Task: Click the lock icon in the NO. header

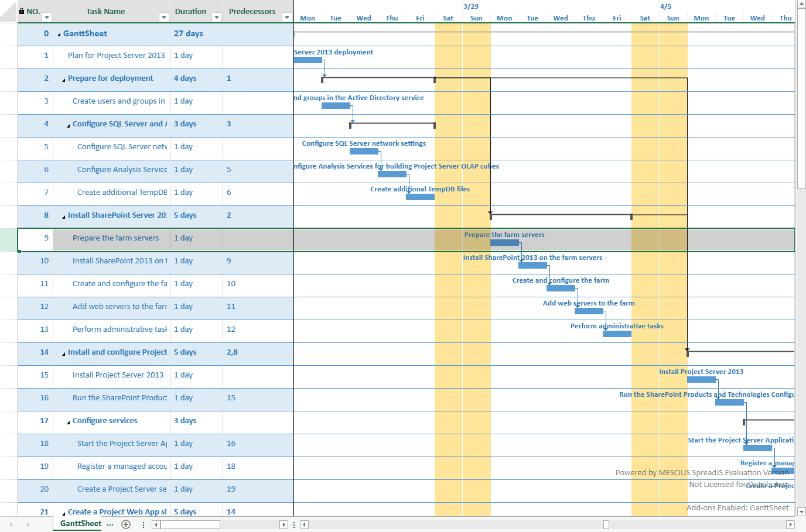Action: [x=22, y=11]
